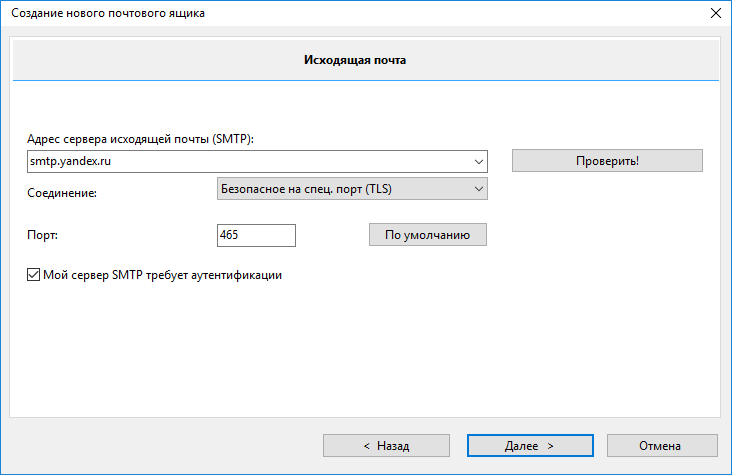732x475 pixels.
Task: Click the right chevron on the Далее button
Action: [550, 445]
